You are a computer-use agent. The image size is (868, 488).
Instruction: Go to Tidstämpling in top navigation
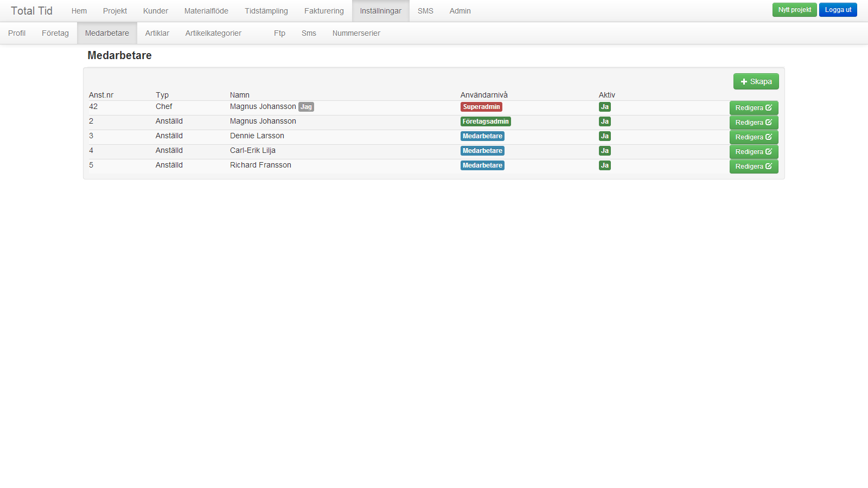266,11
